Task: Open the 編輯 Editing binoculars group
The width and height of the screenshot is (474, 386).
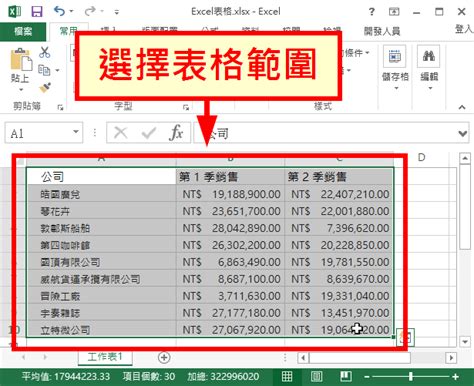Action: click(429, 68)
